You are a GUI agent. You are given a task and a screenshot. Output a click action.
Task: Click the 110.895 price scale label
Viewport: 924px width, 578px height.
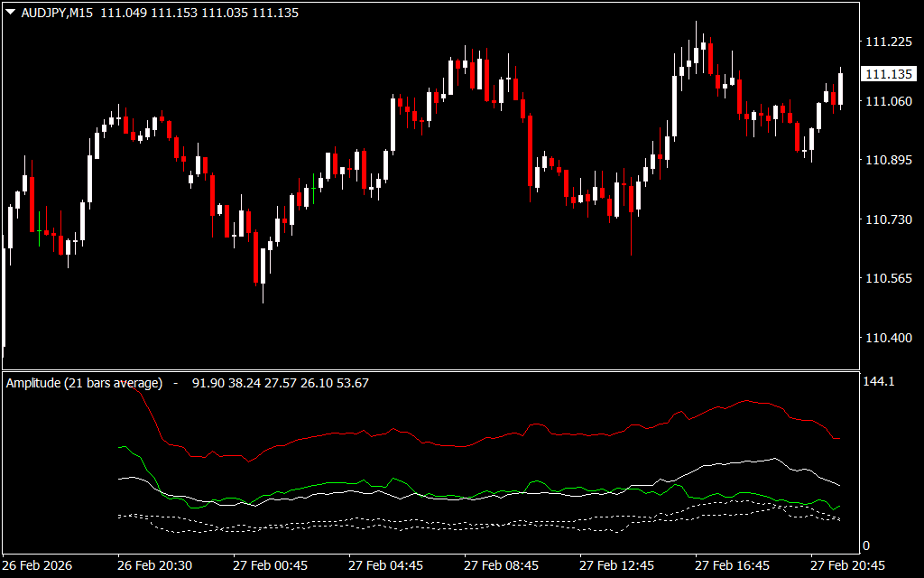tap(887, 161)
